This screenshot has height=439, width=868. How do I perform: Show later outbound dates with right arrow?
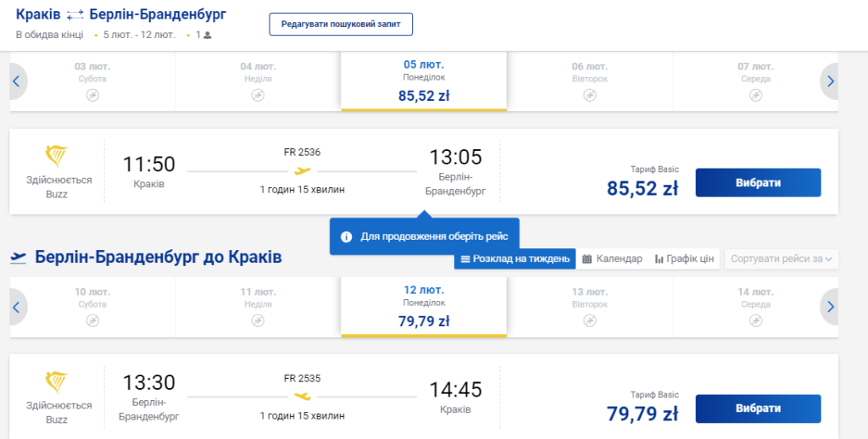pyautogui.click(x=830, y=81)
